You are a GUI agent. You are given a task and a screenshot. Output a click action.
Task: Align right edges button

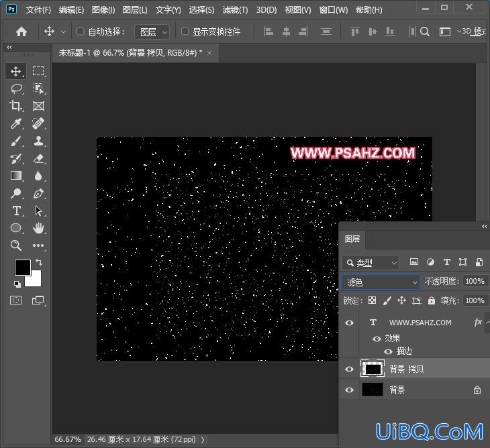[303, 32]
